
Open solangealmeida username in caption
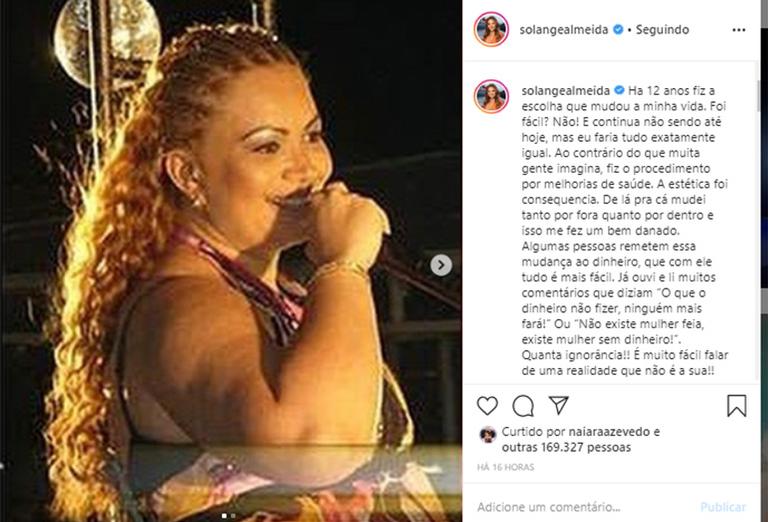pyautogui.click(x=565, y=91)
